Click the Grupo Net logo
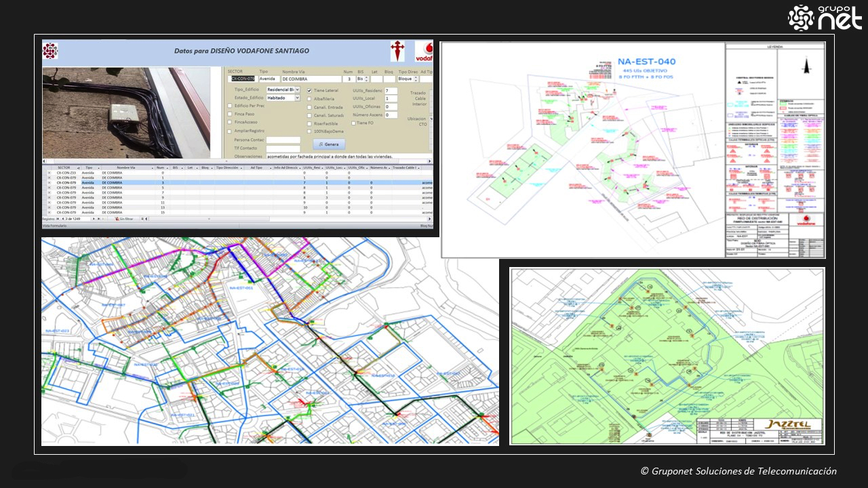The width and height of the screenshot is (868, 488). click(x=825, y=18)
